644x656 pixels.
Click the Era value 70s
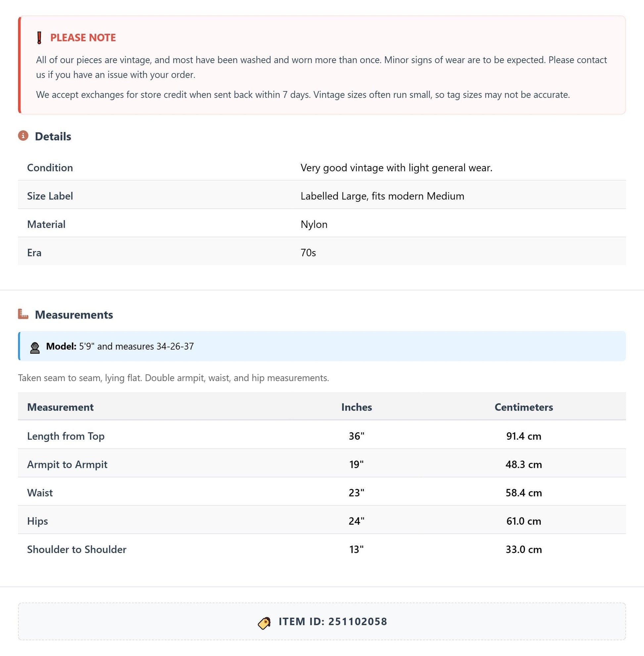click(308, 253)
